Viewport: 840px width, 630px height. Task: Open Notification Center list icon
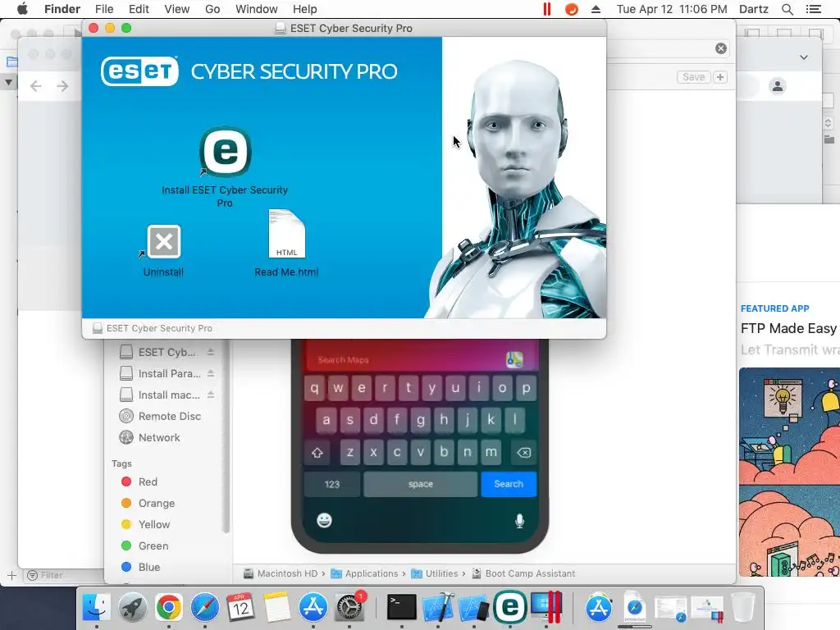point(813,9)
